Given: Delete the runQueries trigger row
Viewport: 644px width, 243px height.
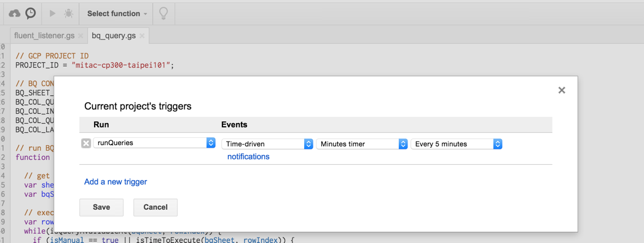Looking at the screenshot, I should 86,143.
